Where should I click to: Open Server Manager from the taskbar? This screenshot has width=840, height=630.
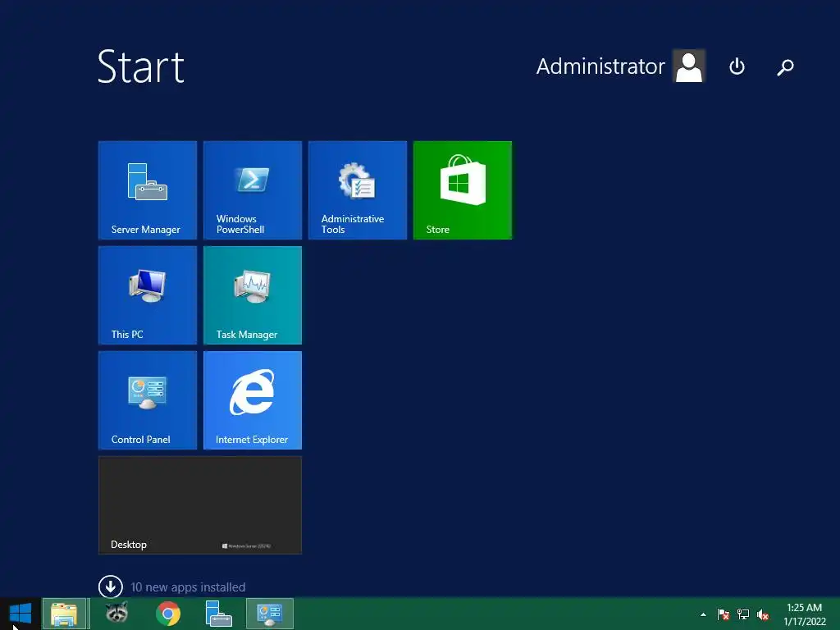(218, 614)
